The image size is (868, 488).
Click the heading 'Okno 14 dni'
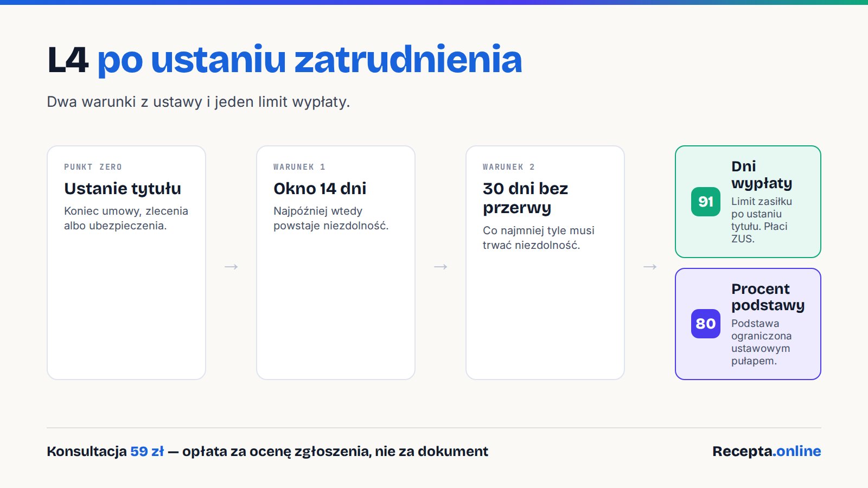(320, 189)
